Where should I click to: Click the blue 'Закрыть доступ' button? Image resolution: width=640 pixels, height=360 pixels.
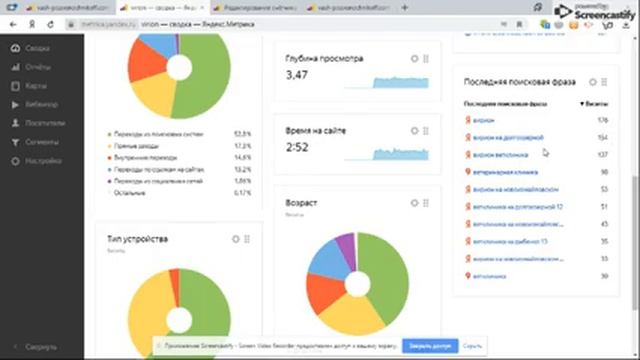pyautogui.click(x=430, y=346)
